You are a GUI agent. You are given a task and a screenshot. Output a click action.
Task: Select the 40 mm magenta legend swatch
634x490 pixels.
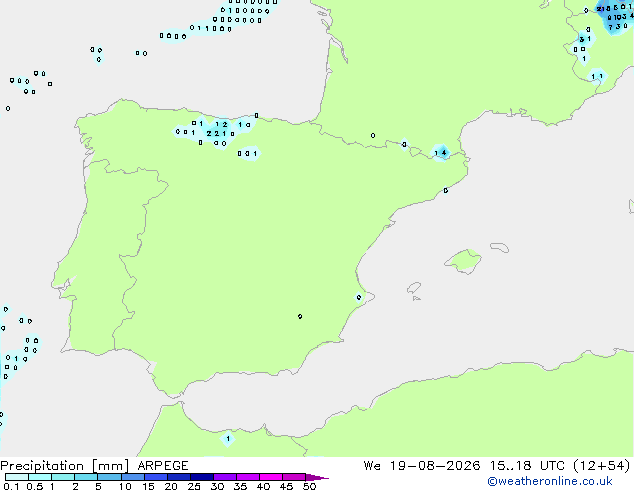(x=271, y=477)
